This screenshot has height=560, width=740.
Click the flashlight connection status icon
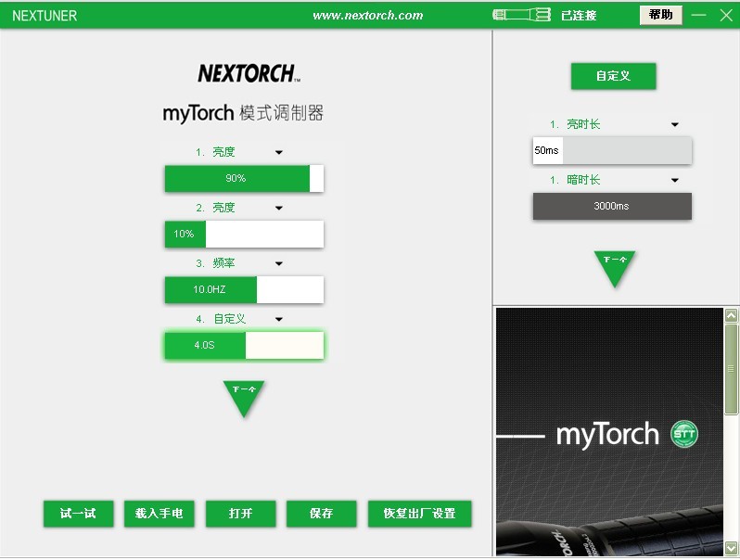pos(521,15)
